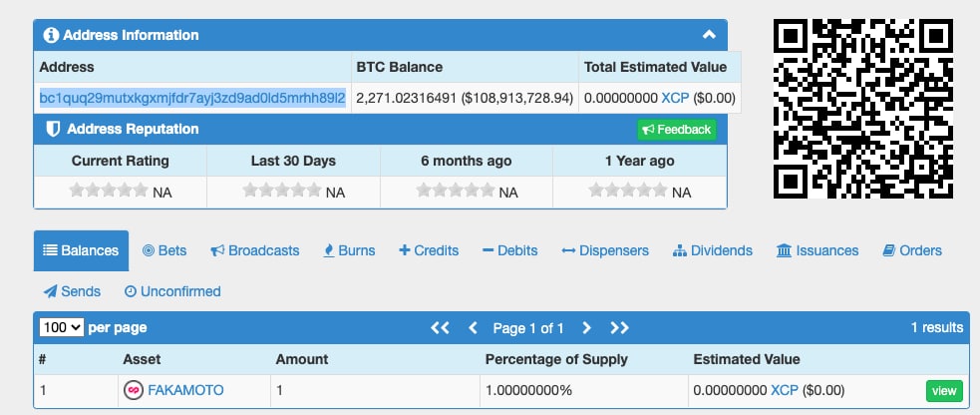Click the Address Information info icon

(x=51, y=35)
